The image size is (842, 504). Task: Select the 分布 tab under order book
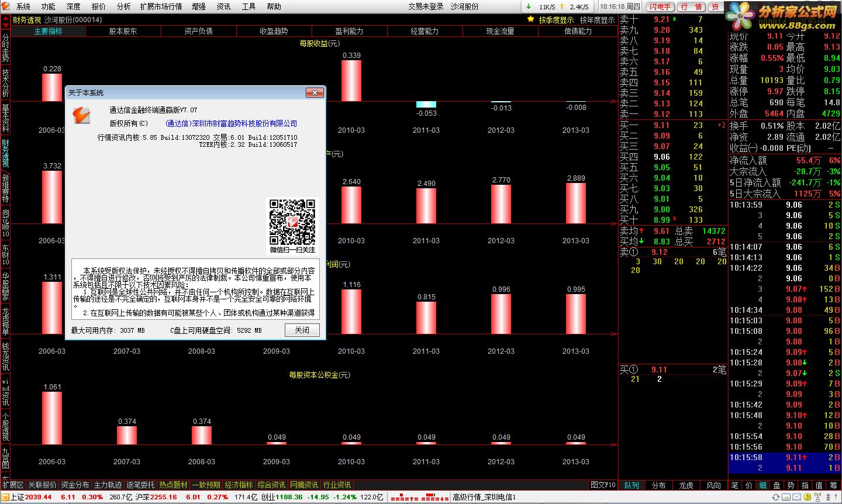659,485
